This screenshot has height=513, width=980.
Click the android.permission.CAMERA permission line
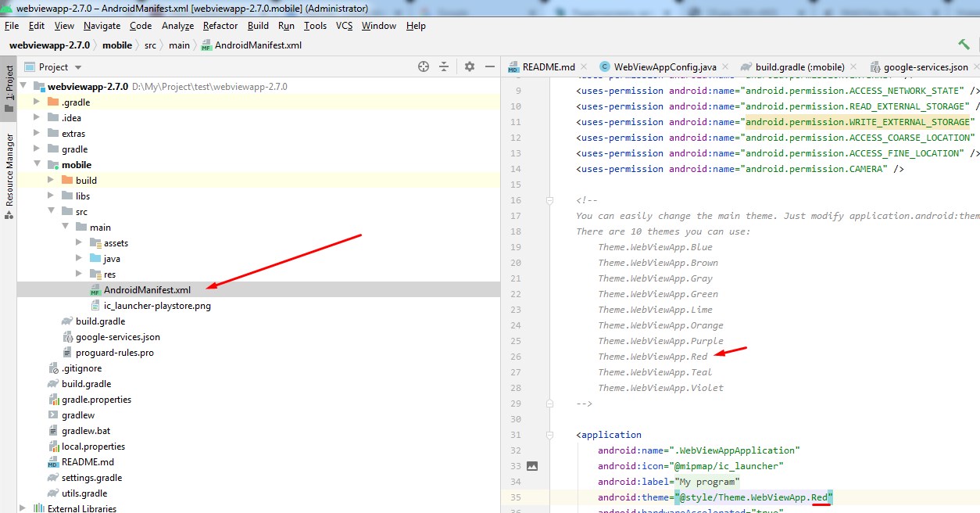pos(740,169)
